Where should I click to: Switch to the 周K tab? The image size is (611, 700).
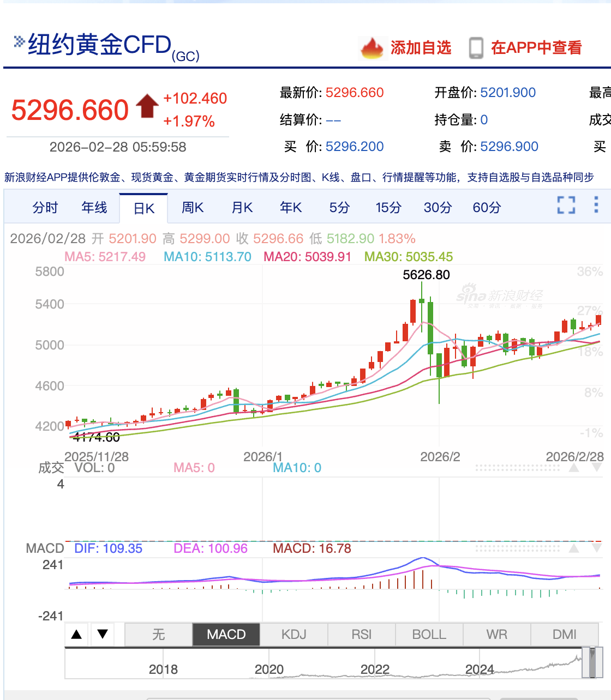click(x=192, y=207)
